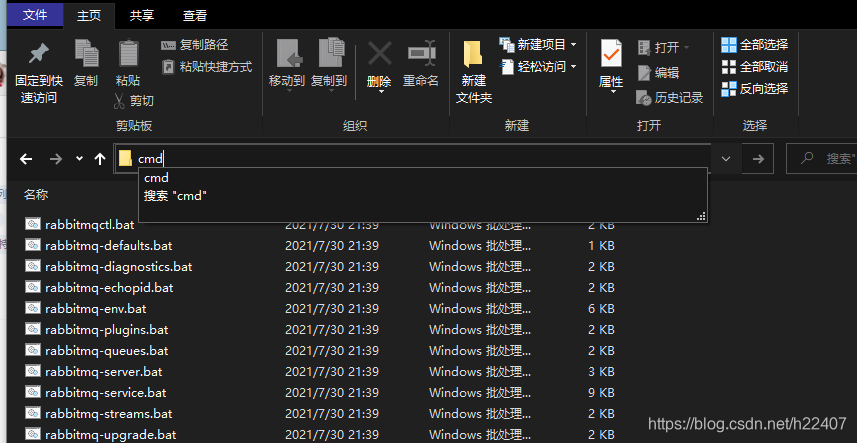Create New folder (新建文件夹)
857x443 pixels.
pos(474,72)
